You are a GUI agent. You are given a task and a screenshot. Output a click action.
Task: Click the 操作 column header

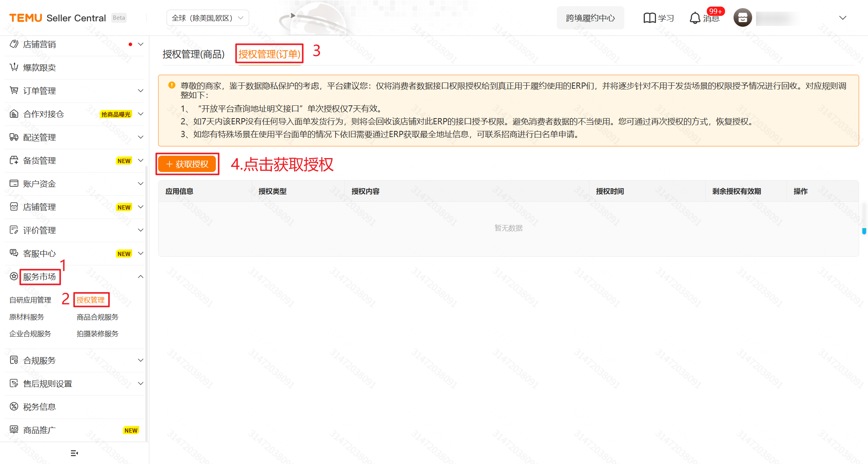[x=801, y=191]
